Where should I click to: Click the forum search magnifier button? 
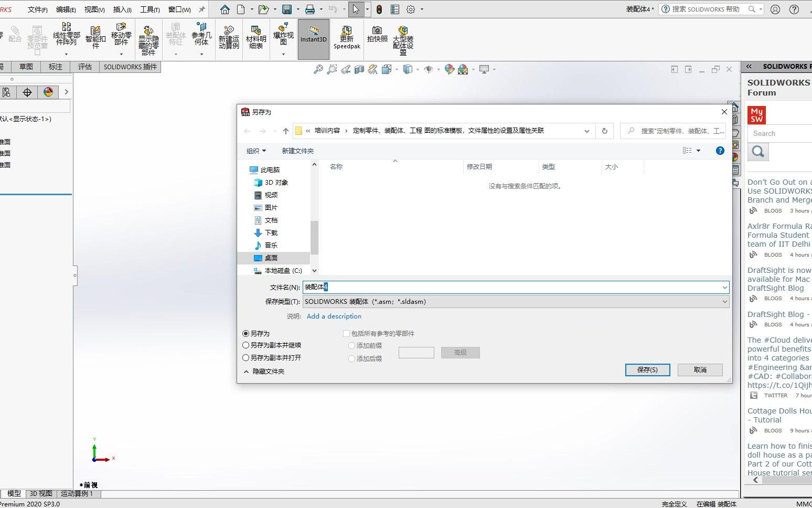tap(758, 152)
